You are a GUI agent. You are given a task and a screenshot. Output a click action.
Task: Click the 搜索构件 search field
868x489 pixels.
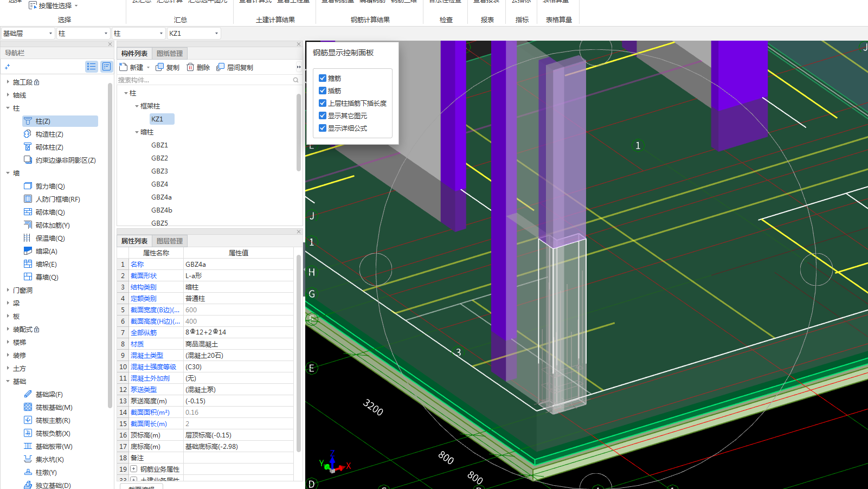(205, 80)
